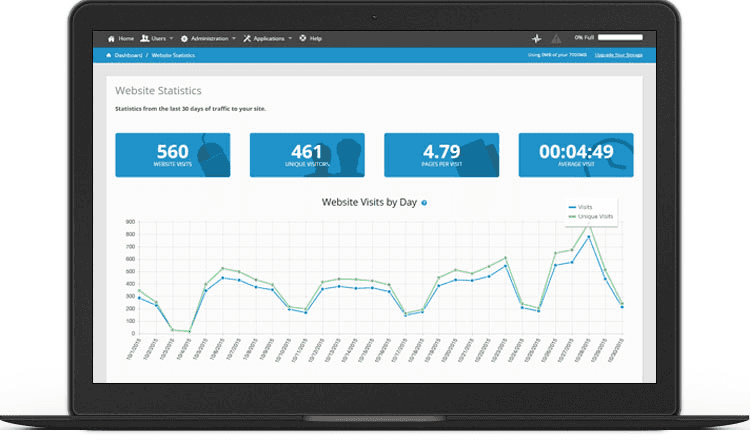Click the help icon beside chart title
The width and height of the screenshot is (750, 440).
424,202
